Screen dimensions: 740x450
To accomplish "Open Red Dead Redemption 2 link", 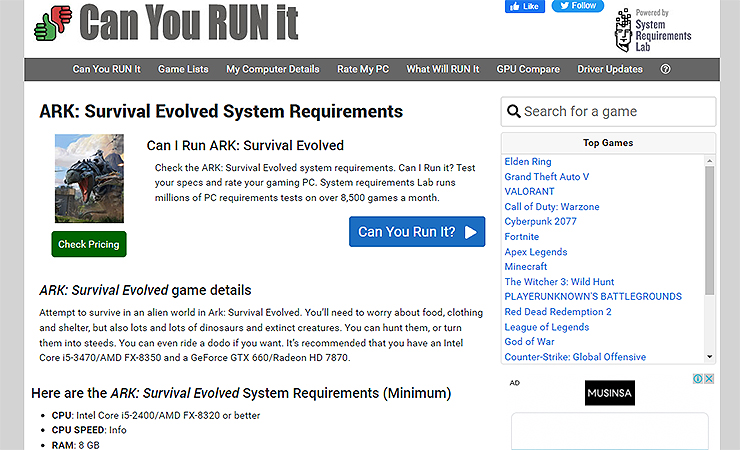I will [558, 312].
